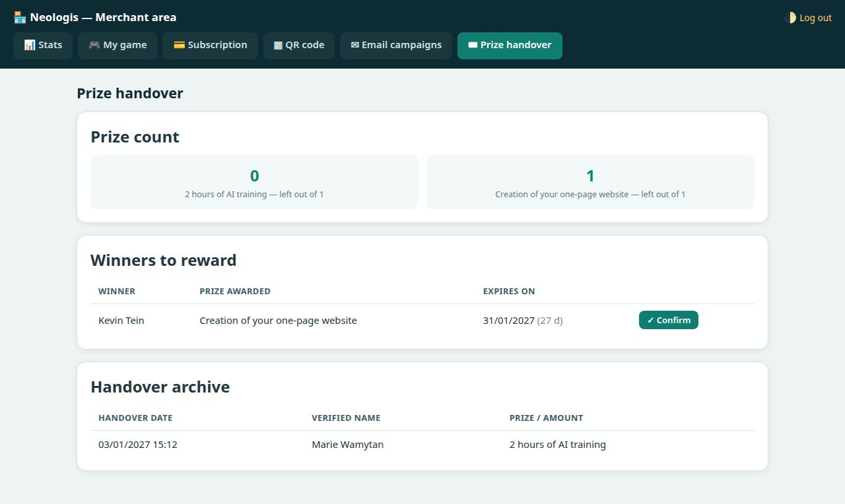Click the HANDOVER DATE column header
The height and width of the screenshot is (504, 845).
point(135,418)
